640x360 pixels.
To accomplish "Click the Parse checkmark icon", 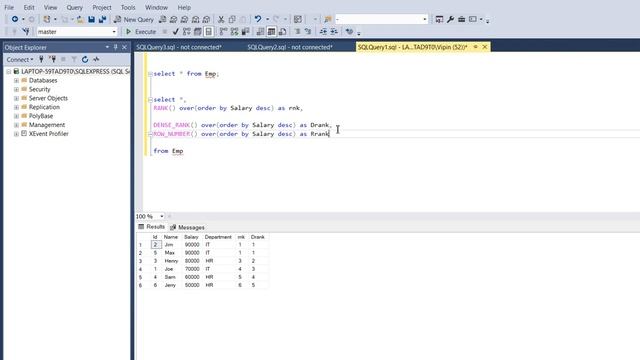I will [176, 31].
